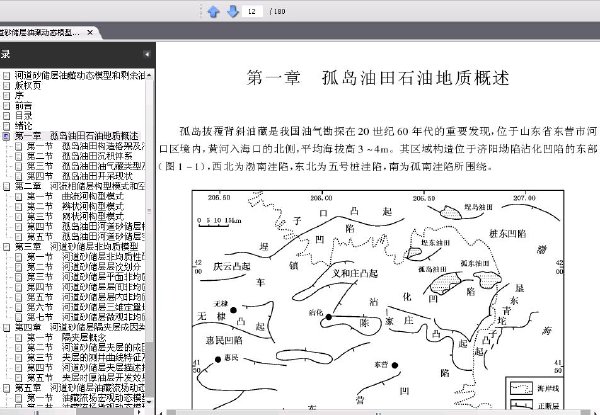Image resolution: width=600 pixels, height=415 pixels.
Task: Open section 第三节 河道砂储层平面非均
Action: [x=86, y=277]
